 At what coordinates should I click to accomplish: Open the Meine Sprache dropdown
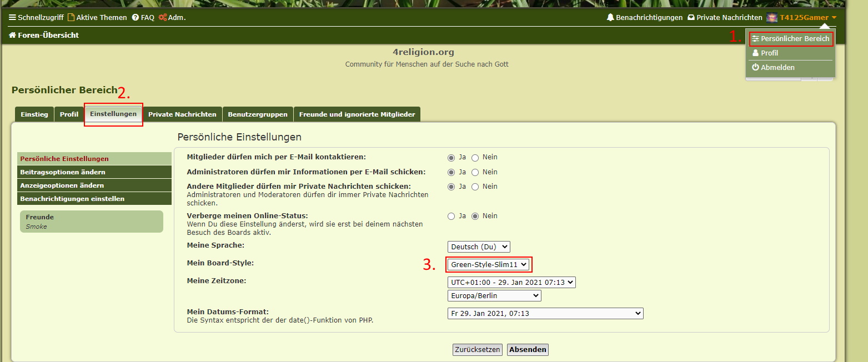(x=479, y=247)
